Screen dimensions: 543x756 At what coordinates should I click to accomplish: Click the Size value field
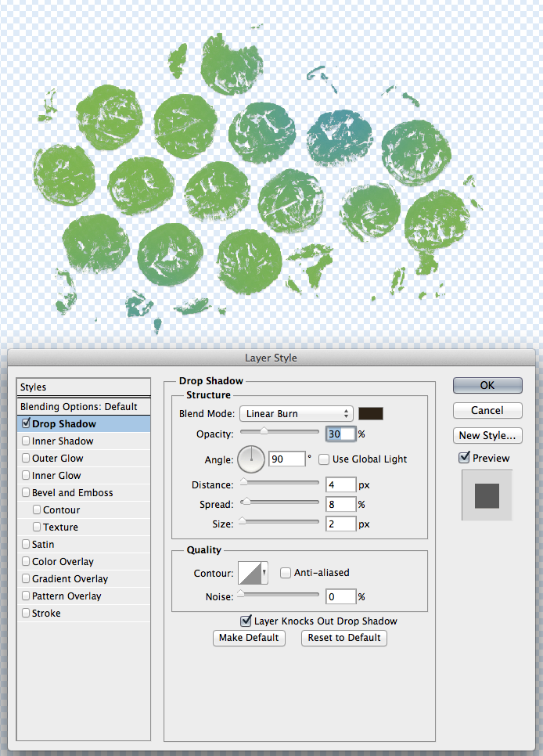[x=341, y=524]
